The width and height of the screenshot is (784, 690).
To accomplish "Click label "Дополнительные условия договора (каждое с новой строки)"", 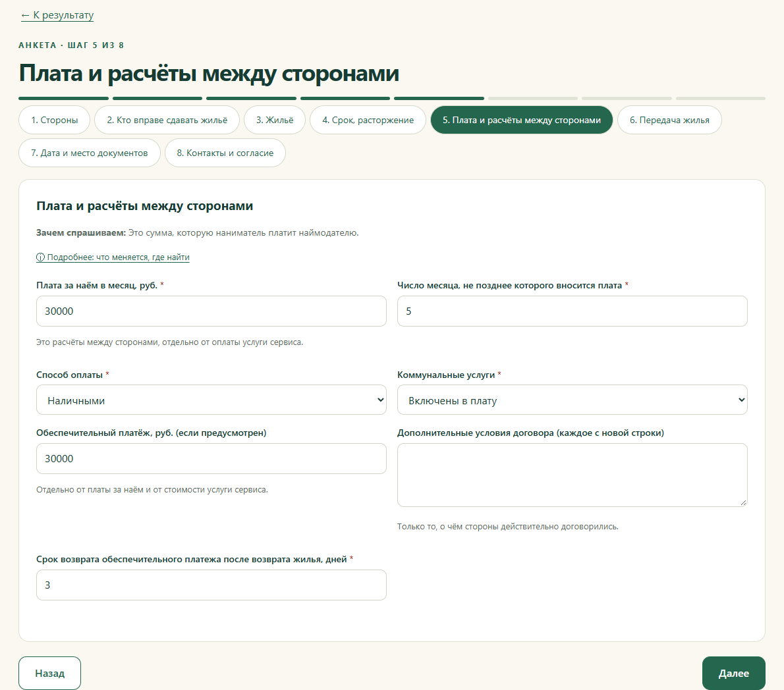I will [530, 433].
